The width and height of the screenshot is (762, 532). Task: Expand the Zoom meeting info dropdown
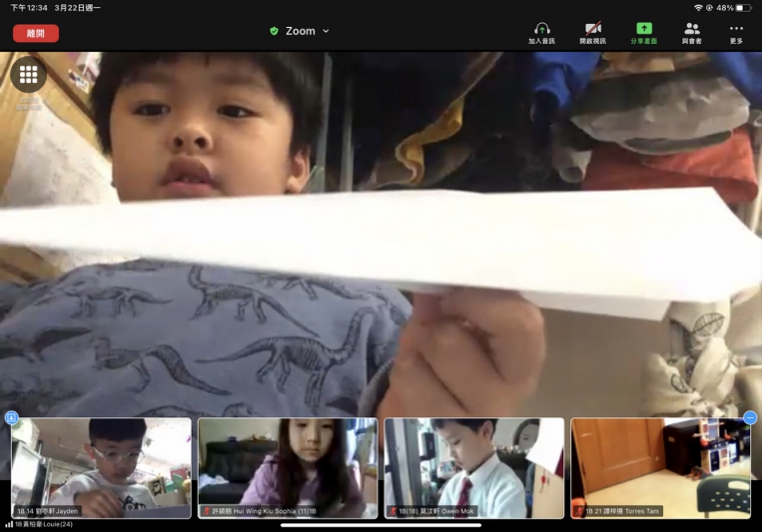coord(326,32)
